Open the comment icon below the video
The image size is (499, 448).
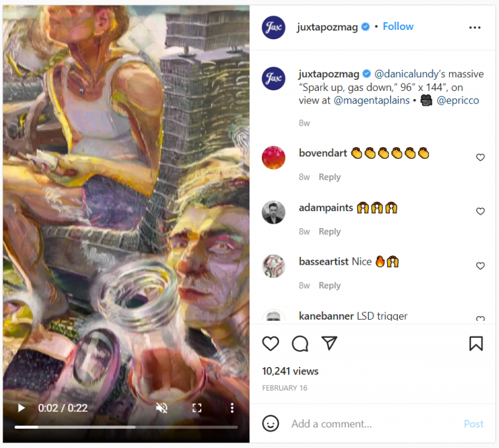[x=300, y=343]
